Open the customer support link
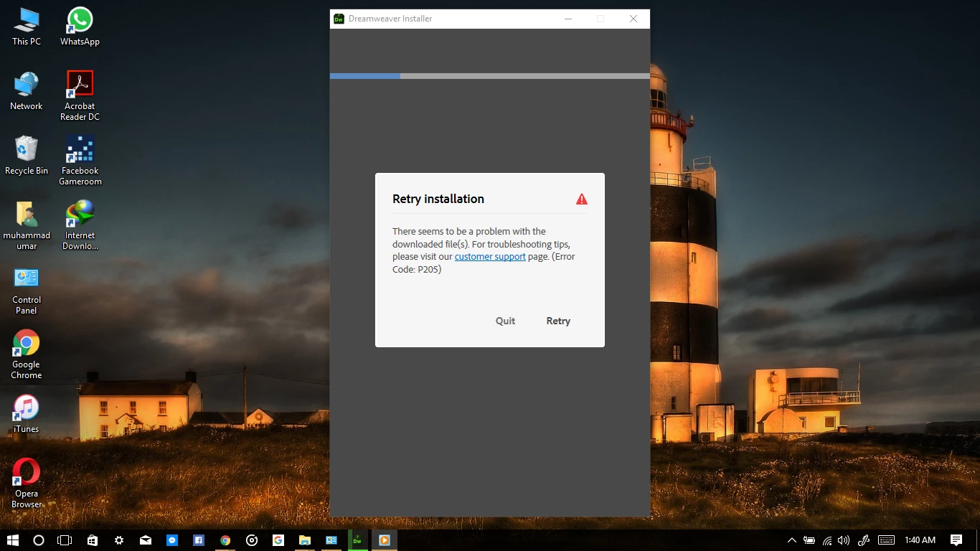The width and height of the screenshot is (980, 551). pyautogui.click(x=490, y=256)
